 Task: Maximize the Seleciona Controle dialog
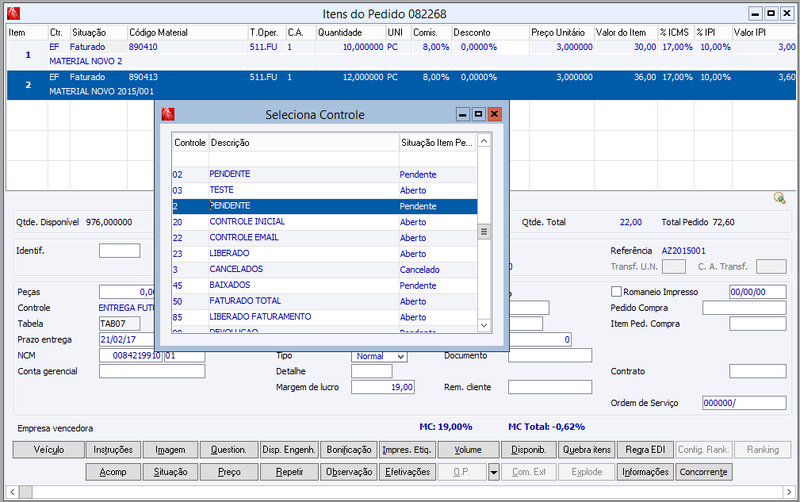pos(478,114)
